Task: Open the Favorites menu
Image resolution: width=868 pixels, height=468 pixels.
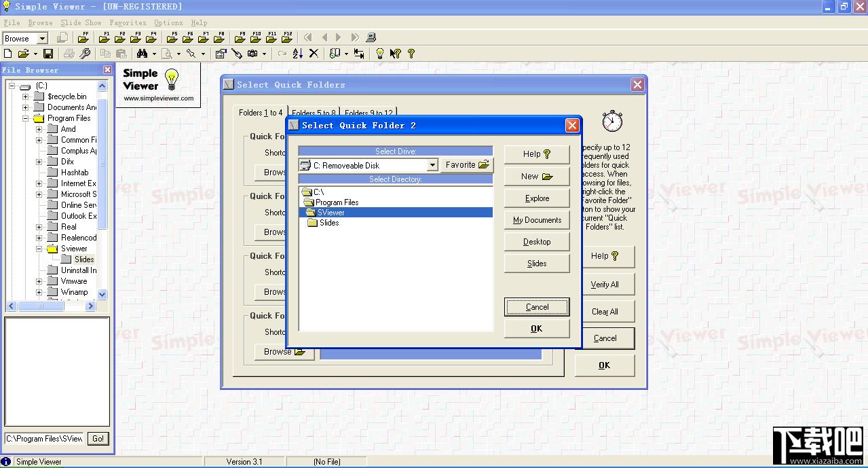Action: pyautogui.click(x=128, y=22)
